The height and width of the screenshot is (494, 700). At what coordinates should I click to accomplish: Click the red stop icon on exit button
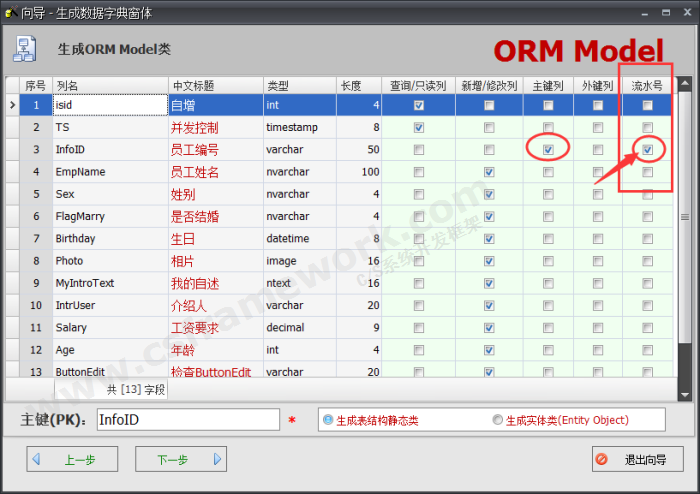click(601, 460)
